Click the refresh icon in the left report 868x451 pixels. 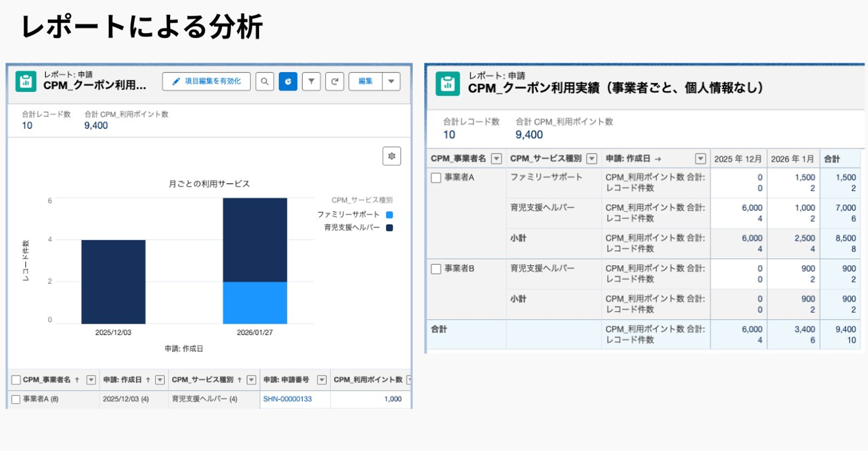[335, 81]
